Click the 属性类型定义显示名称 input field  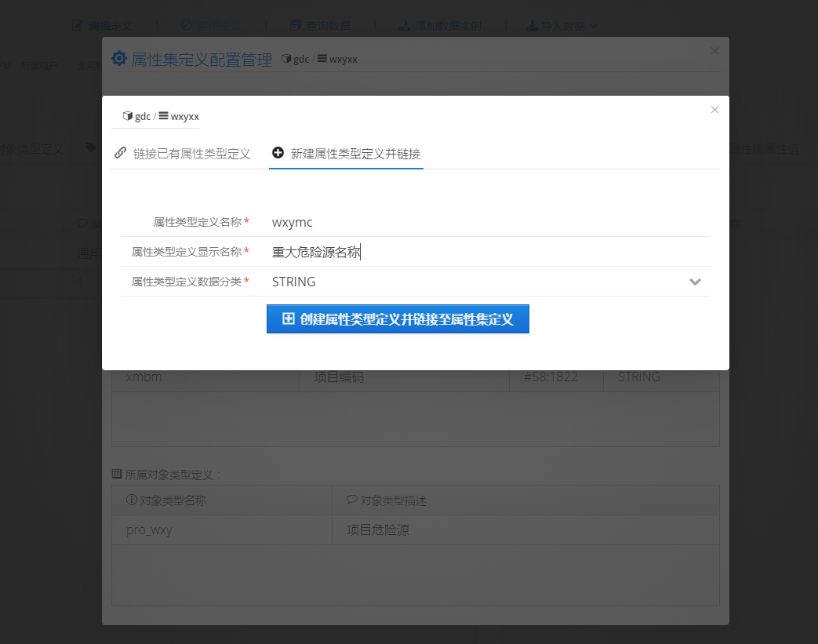486,252
